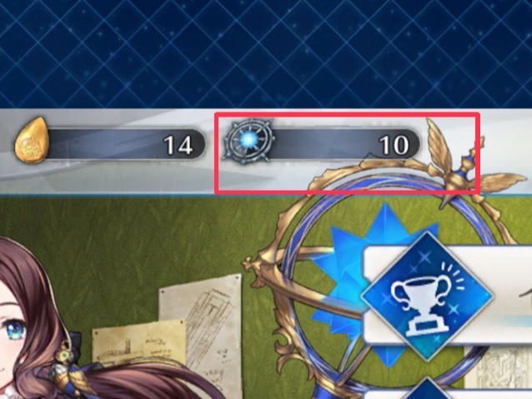Tap the partial blue diamond below the trophy
The width and height of the screenshot is (532, 399).
click(426, 389)
